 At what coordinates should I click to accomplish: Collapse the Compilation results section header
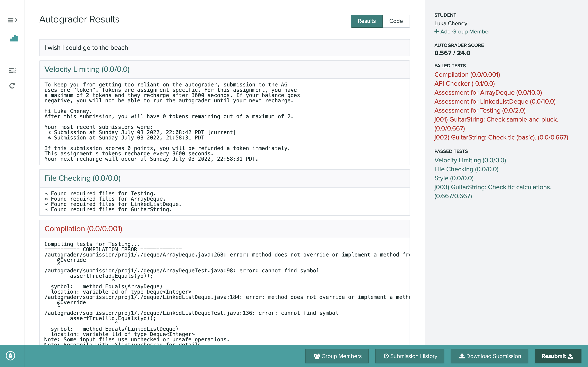pos(83,229)
